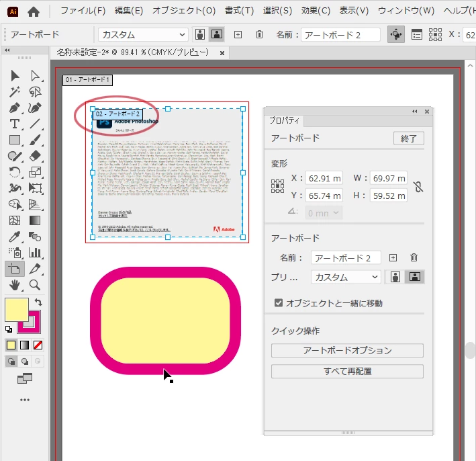Reset to default fill and stroke
Viewport: 476px width, 461px height.
(x=9, y=329)
